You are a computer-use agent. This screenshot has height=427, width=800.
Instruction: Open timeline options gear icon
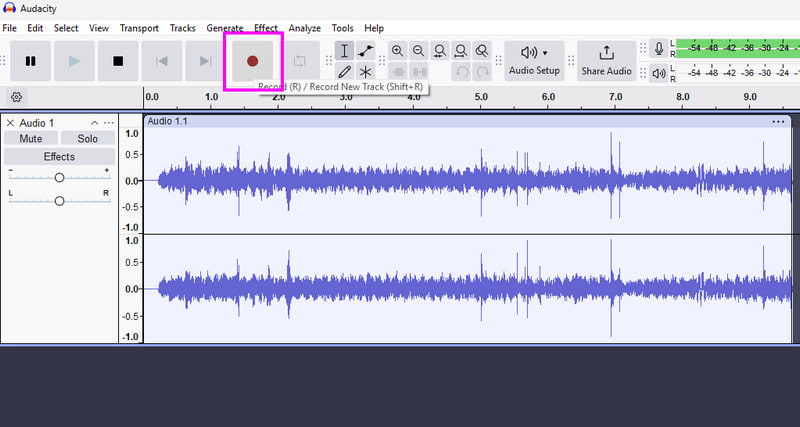[16, 96]
